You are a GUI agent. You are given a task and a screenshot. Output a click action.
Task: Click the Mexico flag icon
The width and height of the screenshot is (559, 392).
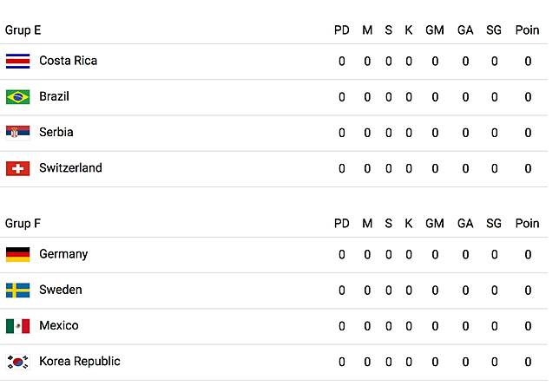click(x=18, y=326)
